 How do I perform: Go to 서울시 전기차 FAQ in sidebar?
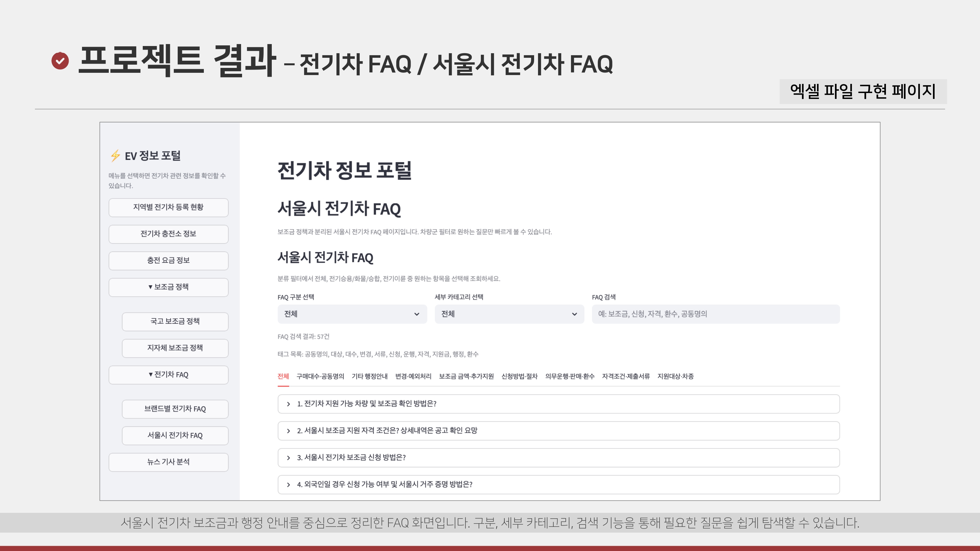click(175, 435)
